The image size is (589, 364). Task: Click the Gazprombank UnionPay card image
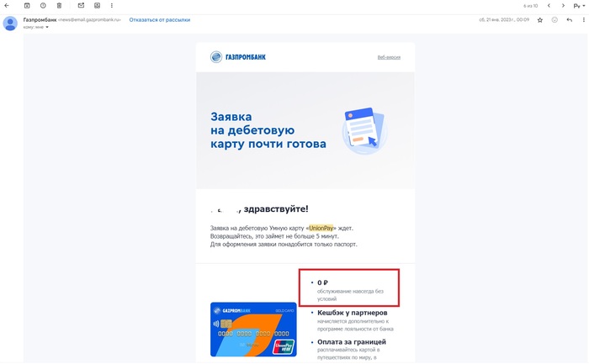pos(253,329)
